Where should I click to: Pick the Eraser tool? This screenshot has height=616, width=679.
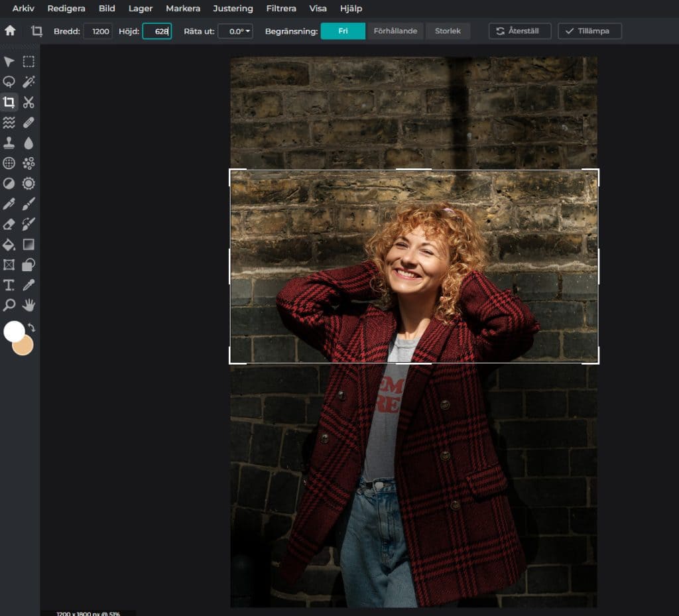tap(9, 224)
